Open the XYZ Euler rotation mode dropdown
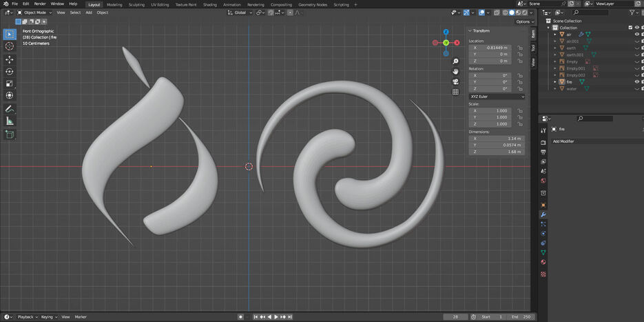644x322 pixels. click(x=497, y=97)
